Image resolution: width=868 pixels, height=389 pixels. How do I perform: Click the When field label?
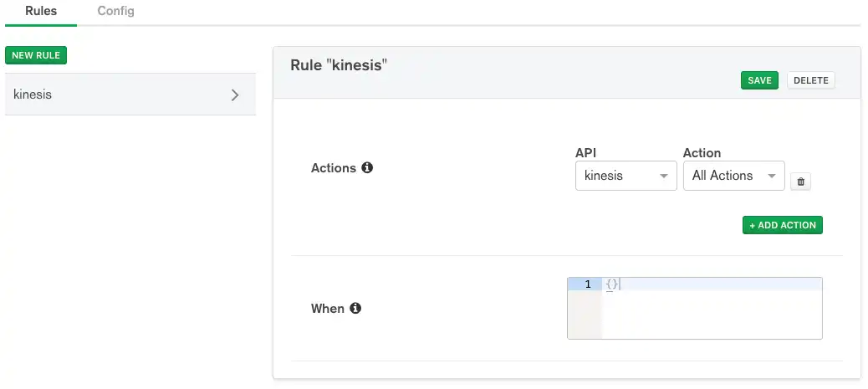point(328,309)
